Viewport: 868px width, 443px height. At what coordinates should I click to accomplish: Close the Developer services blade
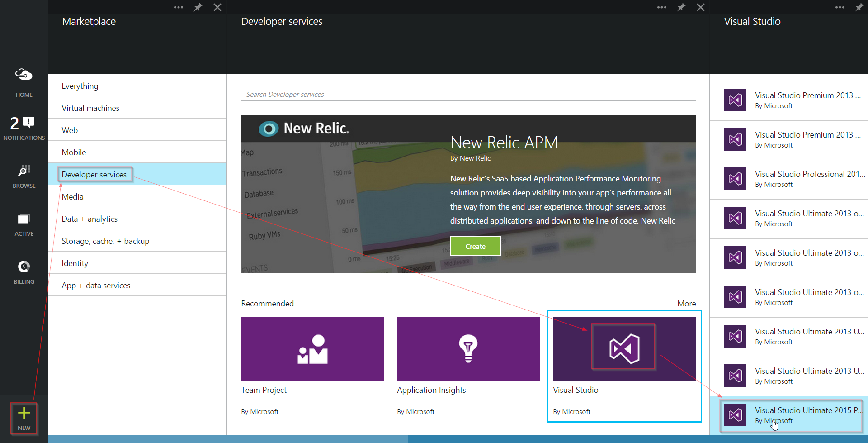(701, 7)
